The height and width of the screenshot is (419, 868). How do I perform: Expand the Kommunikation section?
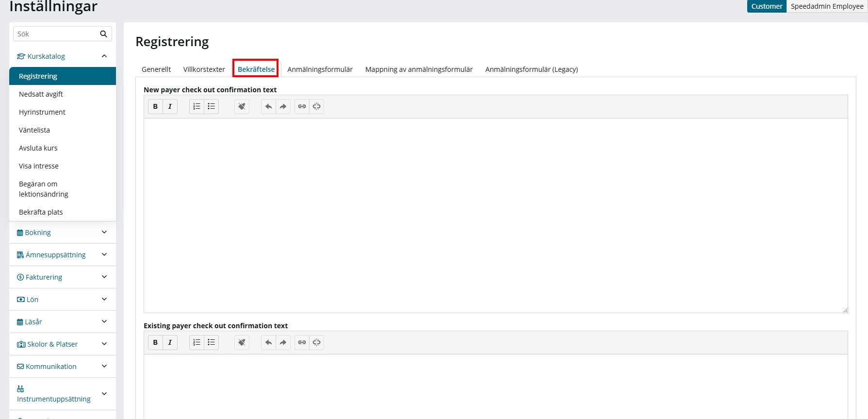[104, 367]
